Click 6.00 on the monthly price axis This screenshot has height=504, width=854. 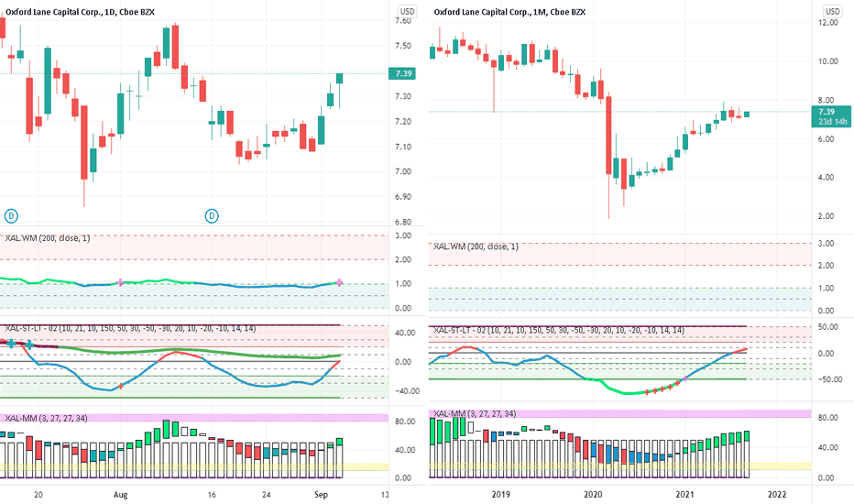(827, 139)
